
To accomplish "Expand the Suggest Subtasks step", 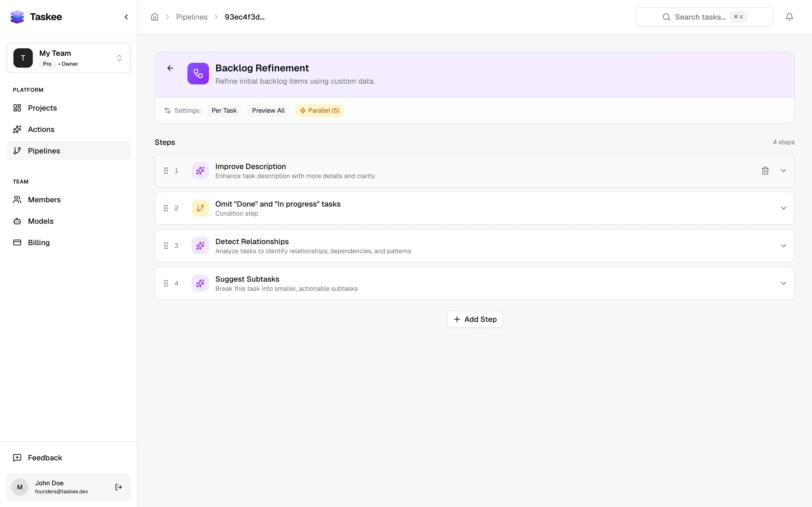I will tap(783, 283).
